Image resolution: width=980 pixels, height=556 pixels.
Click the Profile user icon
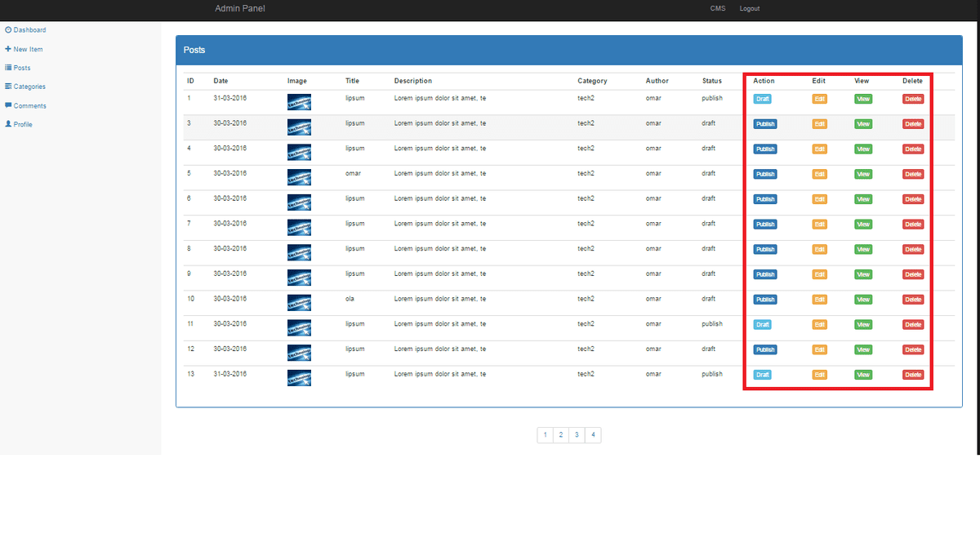tap(8, 124)
